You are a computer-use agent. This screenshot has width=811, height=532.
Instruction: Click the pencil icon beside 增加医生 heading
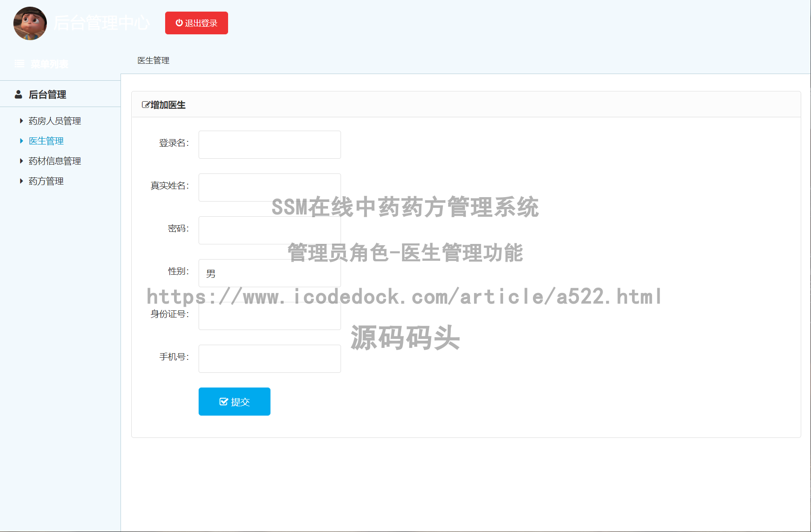click(145, 105)
